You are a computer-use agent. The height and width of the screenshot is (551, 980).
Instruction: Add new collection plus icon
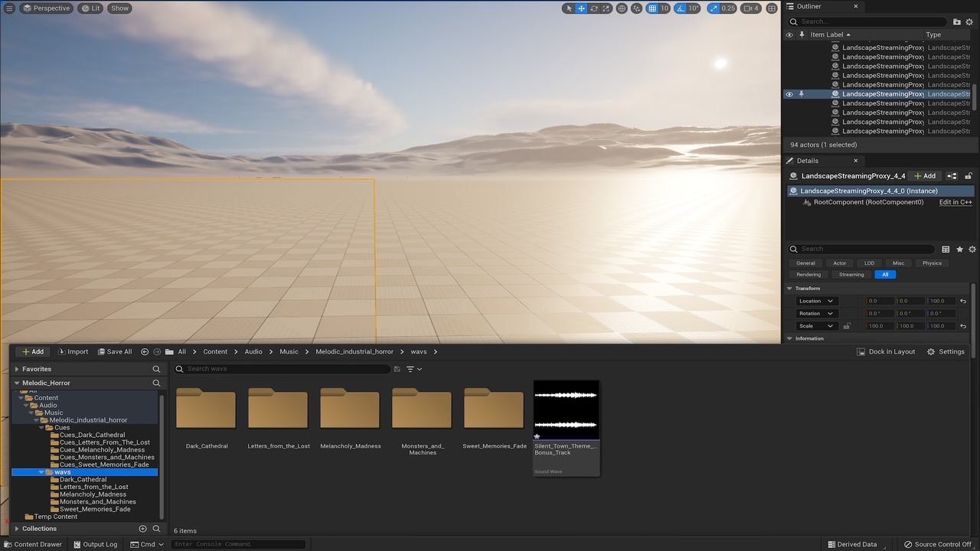[x=142, y=529]
